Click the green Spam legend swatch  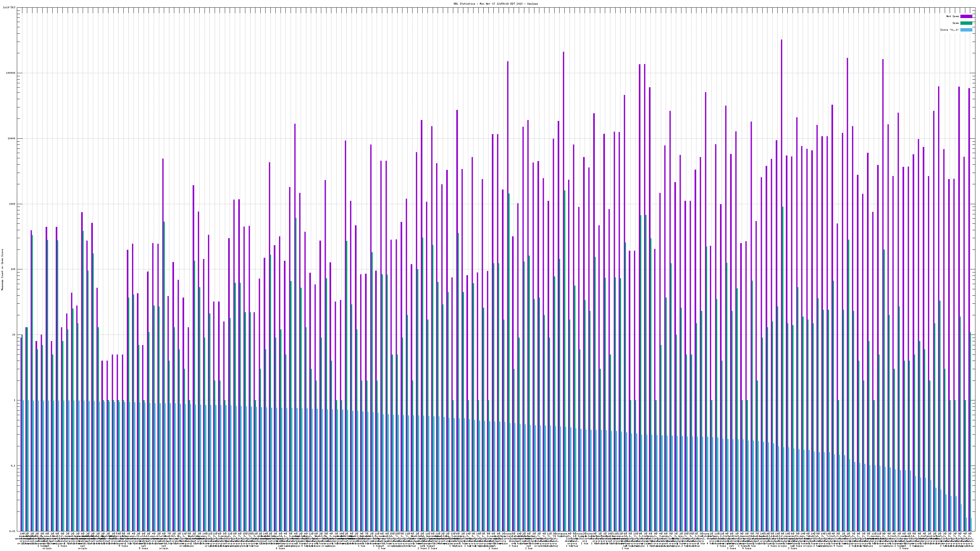966,23
